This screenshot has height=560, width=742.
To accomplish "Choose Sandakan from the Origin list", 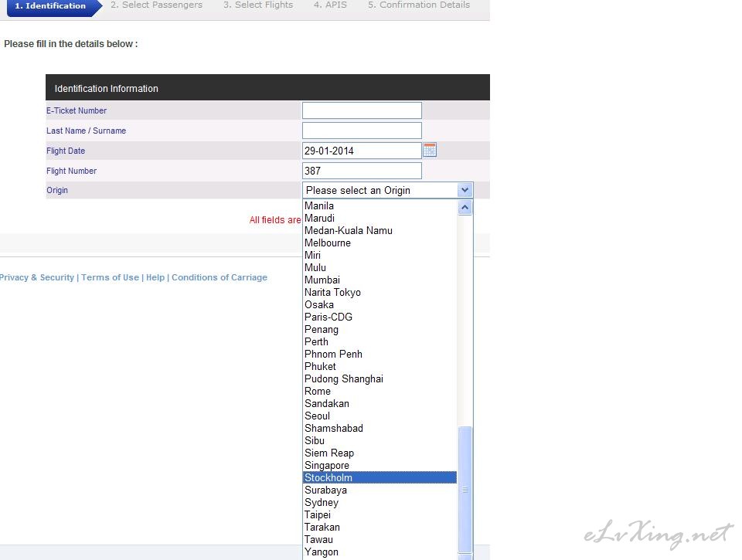I will tap(380, 403).
